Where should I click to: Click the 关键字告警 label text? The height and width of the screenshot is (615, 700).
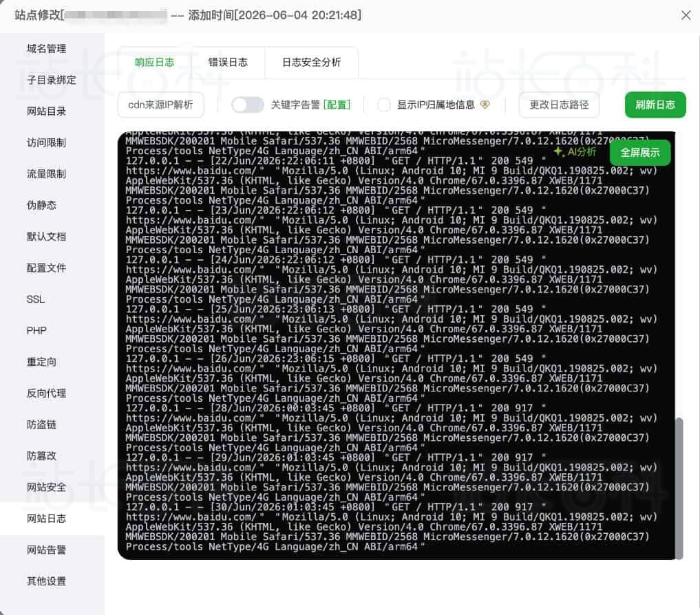coord(295,105)
